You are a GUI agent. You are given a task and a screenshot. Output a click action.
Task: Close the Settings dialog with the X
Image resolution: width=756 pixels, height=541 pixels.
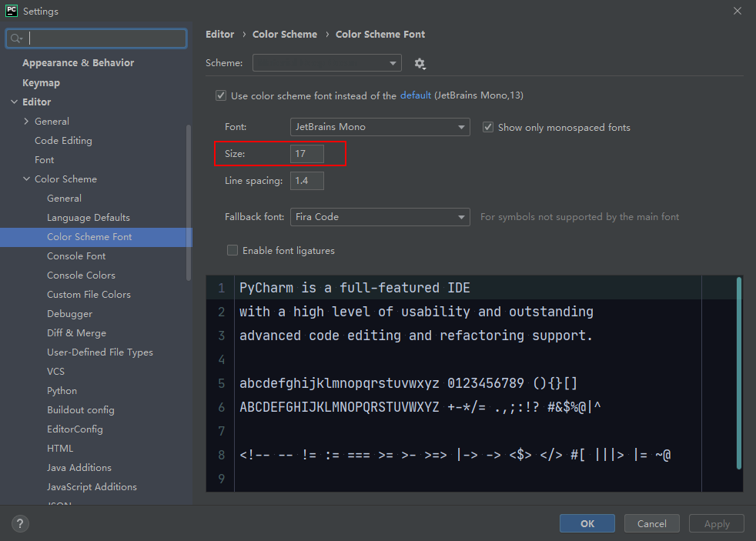[x=738, y=11]
